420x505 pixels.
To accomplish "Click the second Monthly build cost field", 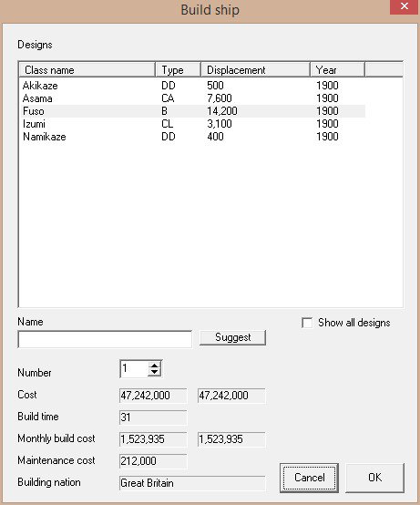I will pyautogui.click(x=231, y=439).
